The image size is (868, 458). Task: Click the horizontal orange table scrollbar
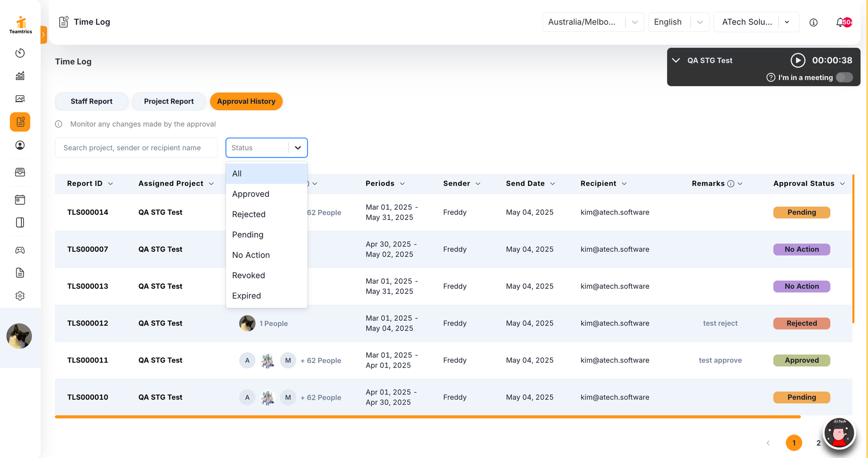[428, 416]
